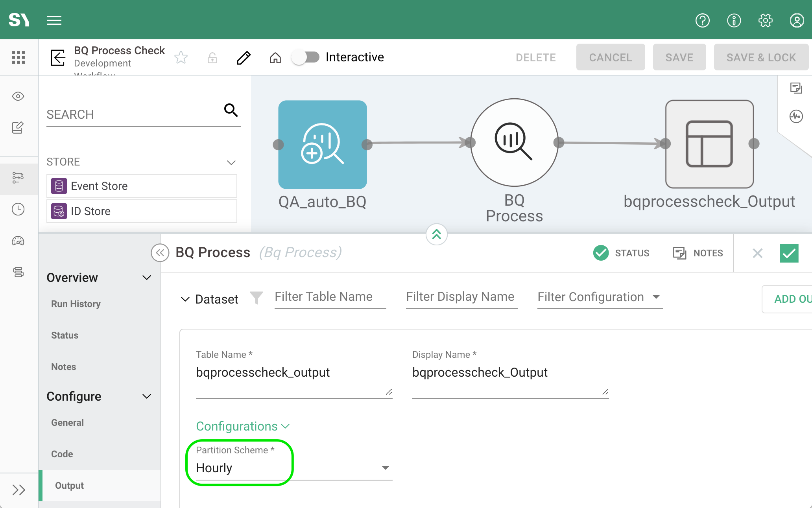Star the BQ Process Check workflow

pyautogui.click(x=181, y=57)
